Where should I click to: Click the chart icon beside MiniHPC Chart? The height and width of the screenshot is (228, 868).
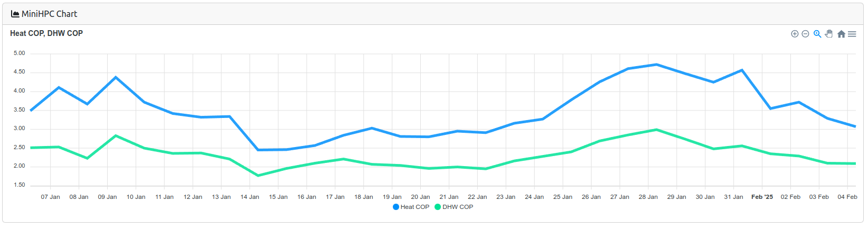click(x=15, y=14)
